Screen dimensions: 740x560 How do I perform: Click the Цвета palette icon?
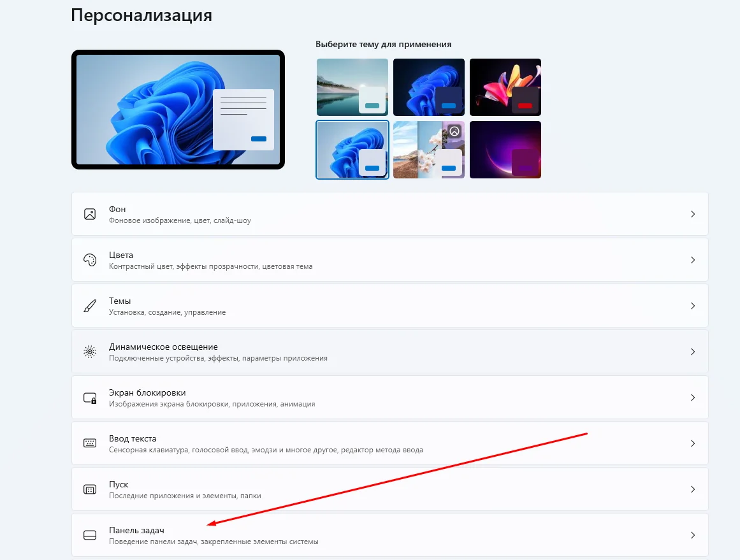[90, 260]
